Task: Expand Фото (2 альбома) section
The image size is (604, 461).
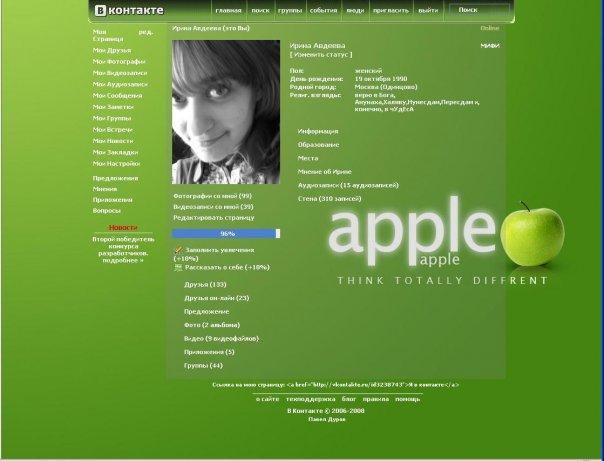Action: click(x=212, y=325)
